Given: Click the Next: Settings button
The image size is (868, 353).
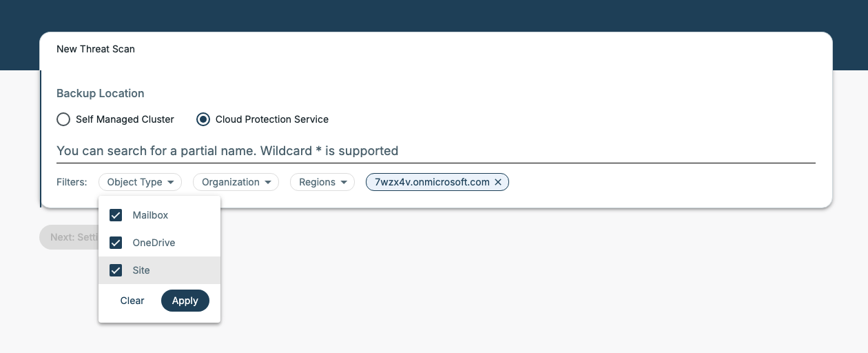Looking at the screenshot, I should (68, 237).
